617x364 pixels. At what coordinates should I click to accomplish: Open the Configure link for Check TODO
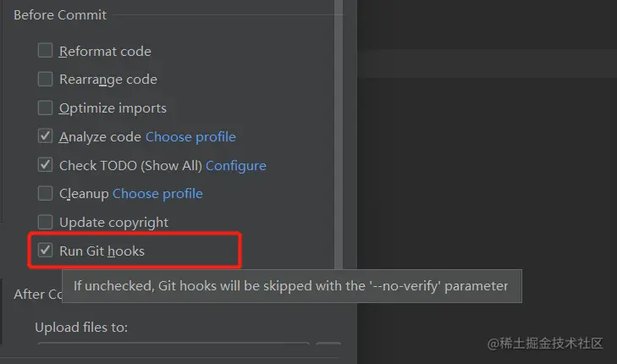(236, 166)
